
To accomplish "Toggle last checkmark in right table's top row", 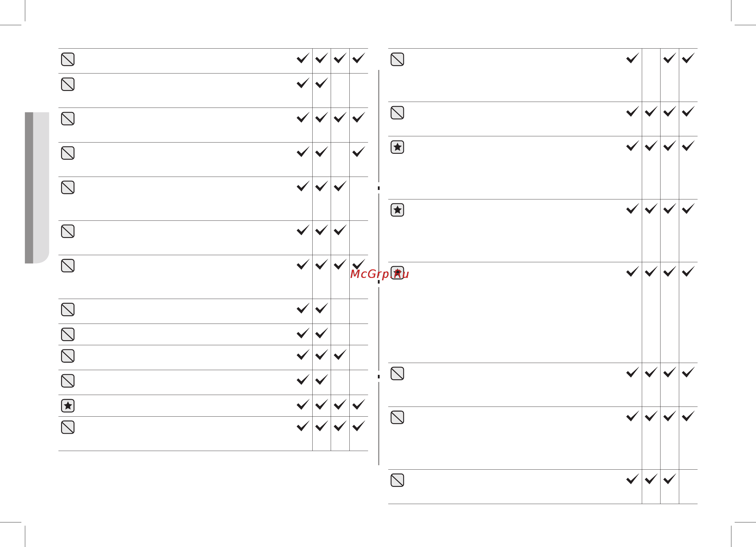I will (x=688, y=58).
